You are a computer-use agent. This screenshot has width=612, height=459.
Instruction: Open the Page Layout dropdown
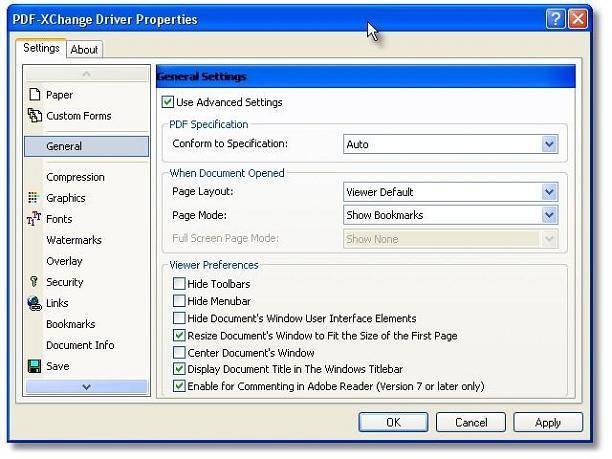click(450, 192)
